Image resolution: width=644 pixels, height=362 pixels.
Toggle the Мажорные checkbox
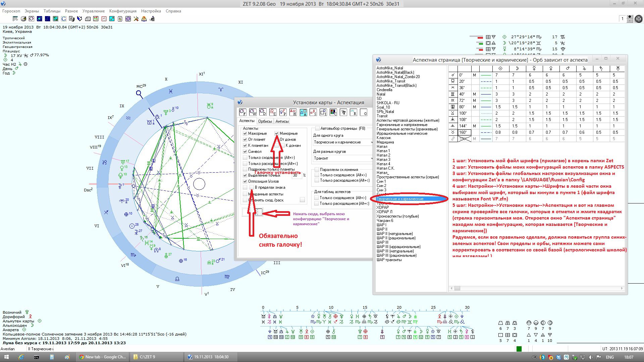tap(245, 133)
